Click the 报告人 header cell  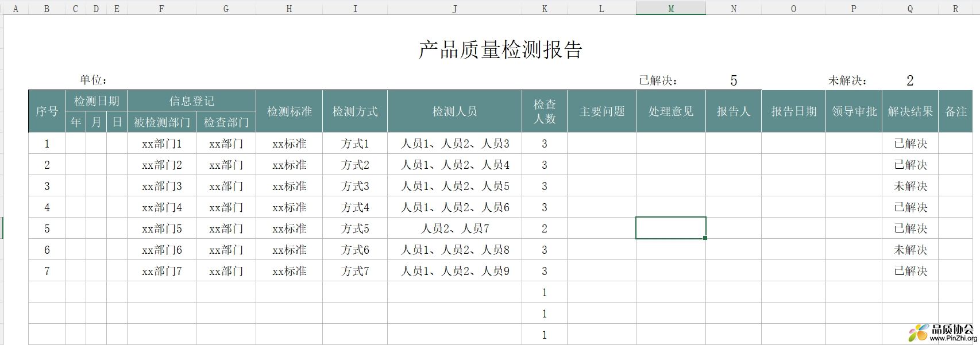coord(734,111)
